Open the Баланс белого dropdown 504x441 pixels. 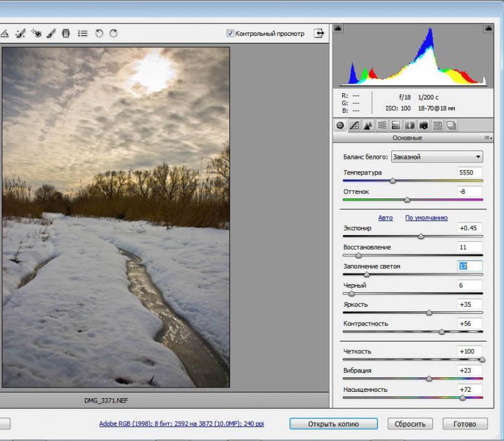click(437, 157)
